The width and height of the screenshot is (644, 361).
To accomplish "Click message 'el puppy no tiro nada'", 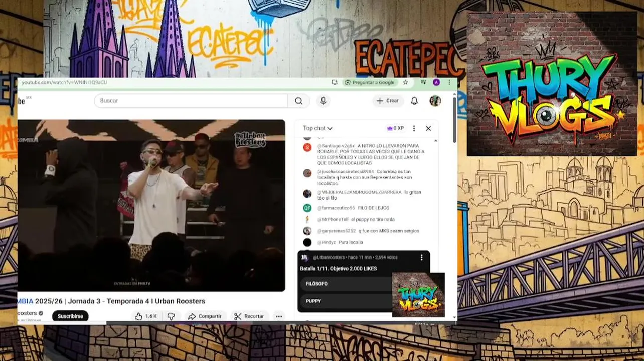I will [373, 219].
